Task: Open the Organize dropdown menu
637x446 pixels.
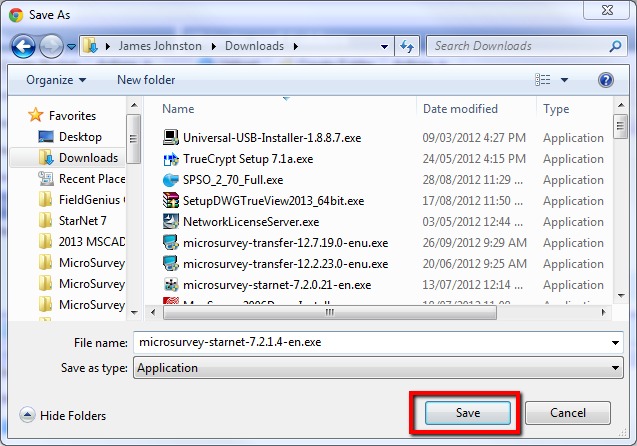Action: 56,80
